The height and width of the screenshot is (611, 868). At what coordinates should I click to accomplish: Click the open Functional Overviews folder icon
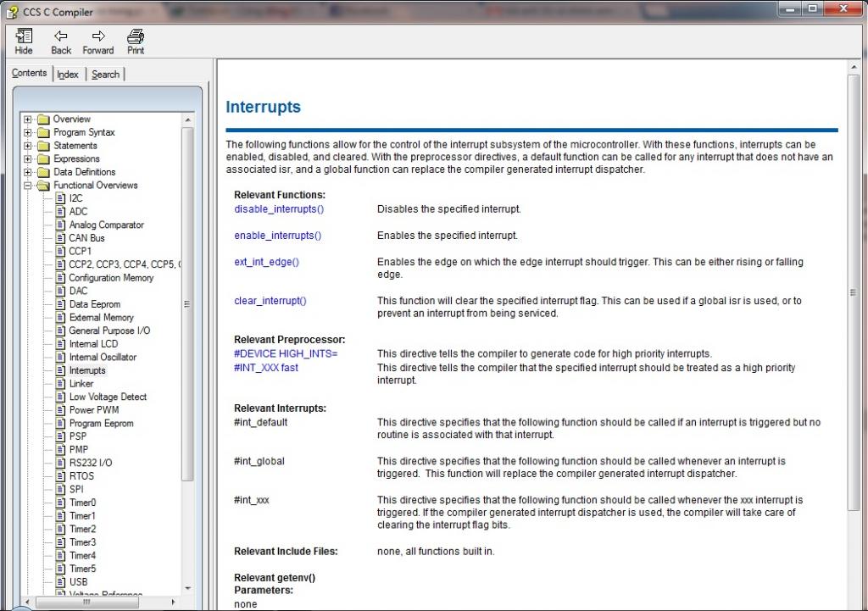[x=43, y=186]
